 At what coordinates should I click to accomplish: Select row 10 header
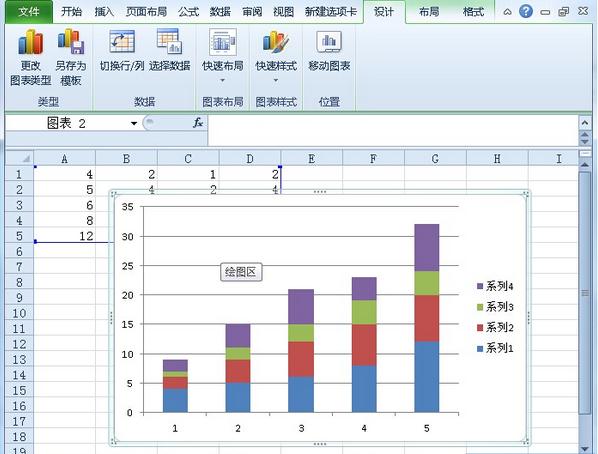pos(19,313)
